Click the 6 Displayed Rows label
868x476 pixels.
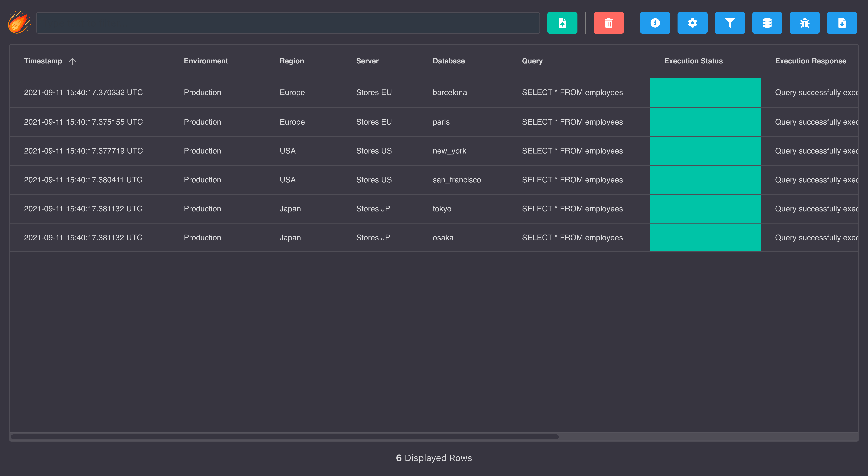coord(434,458)
